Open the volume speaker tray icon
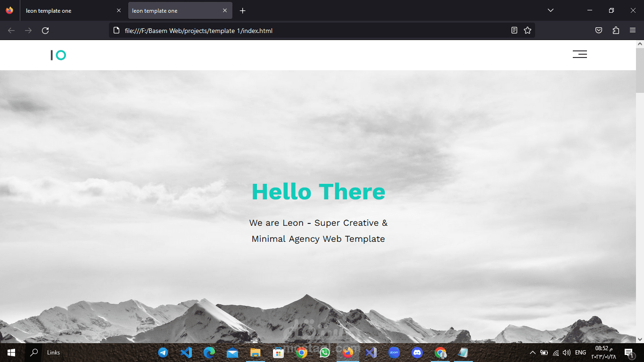Screen dimensions: 644x362 click(567, 353)
